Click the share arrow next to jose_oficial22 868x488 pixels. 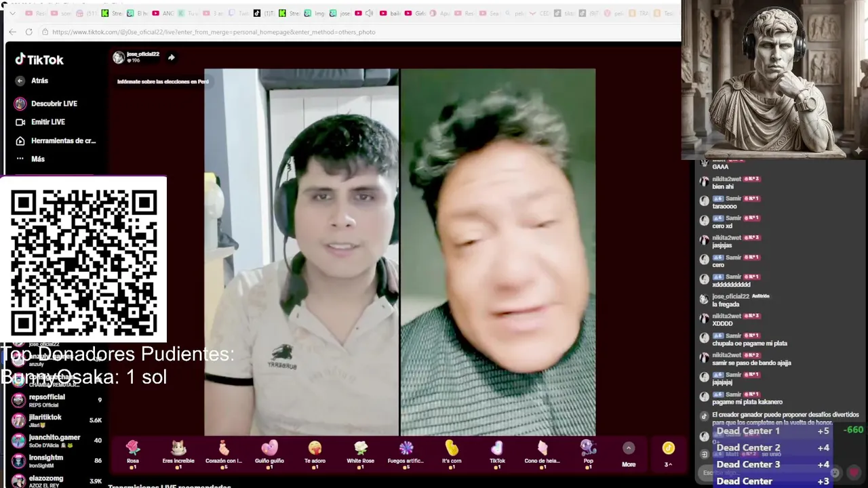click(x=172, y=58)
